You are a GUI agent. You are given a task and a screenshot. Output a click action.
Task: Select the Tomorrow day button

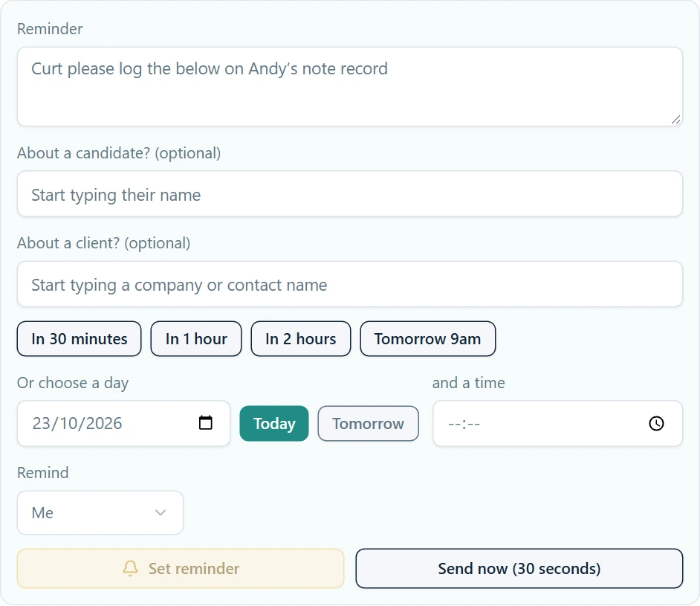click(x=369, y=423)
